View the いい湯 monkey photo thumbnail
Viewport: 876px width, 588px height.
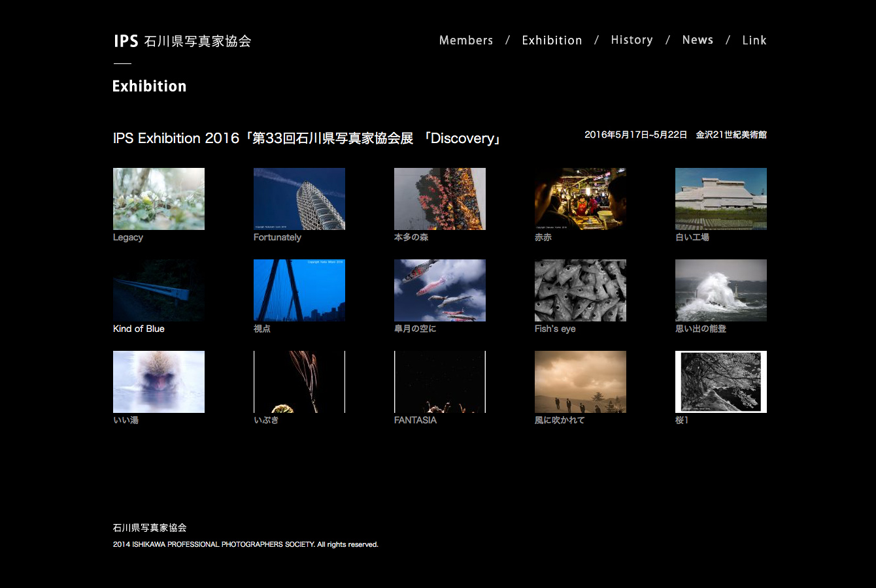[159, 382]
